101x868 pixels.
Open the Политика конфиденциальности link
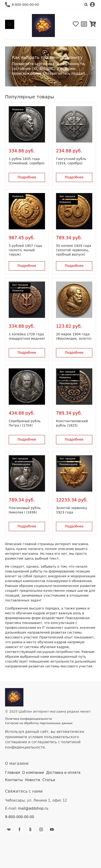point(28,719)
